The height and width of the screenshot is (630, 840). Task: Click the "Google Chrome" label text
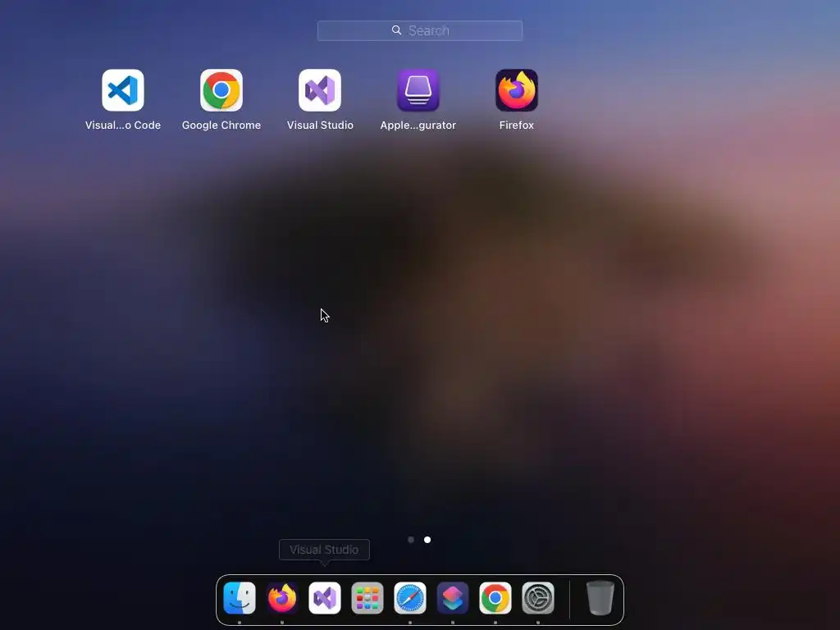(221, 125)
